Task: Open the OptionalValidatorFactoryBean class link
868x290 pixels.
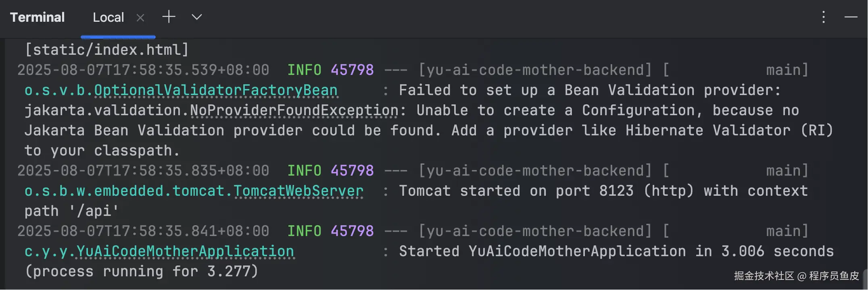Action: (216, 91)
